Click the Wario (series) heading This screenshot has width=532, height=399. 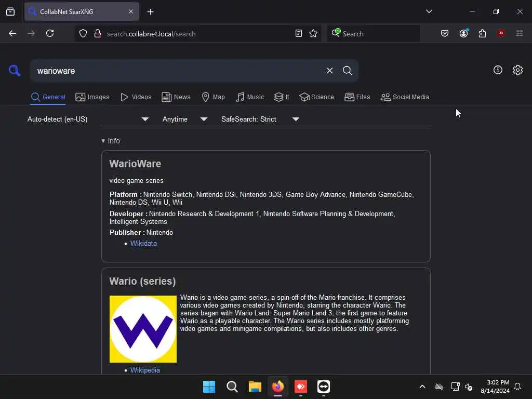click(x=142, y=281)
